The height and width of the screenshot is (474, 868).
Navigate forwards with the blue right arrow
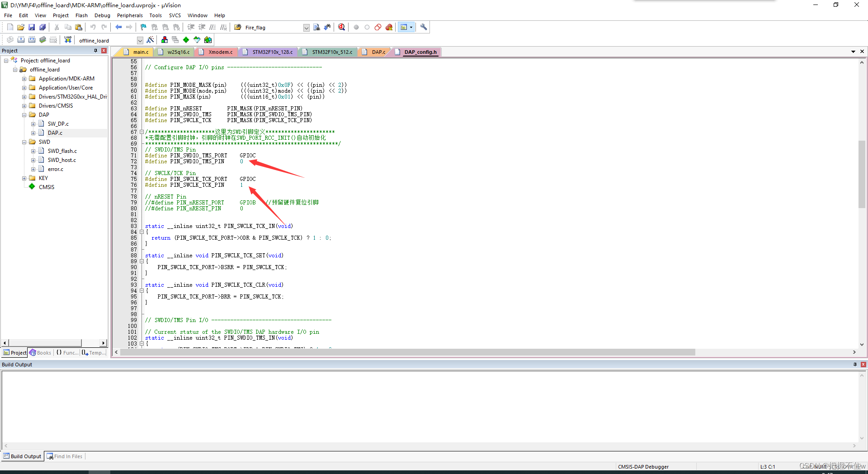tap(129, 27)
